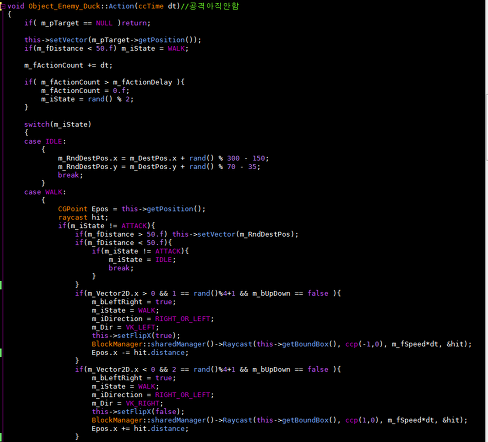The height and width of the screenshot is (442, 488).
Task: Click the 'VK_LEFT' constant
Action: pos(140,328)
